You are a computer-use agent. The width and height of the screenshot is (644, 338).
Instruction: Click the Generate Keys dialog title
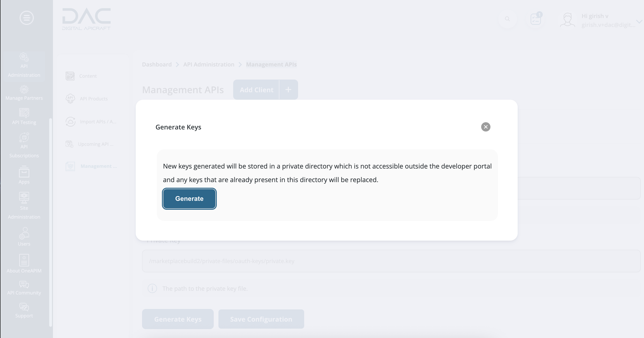point(178,127)
